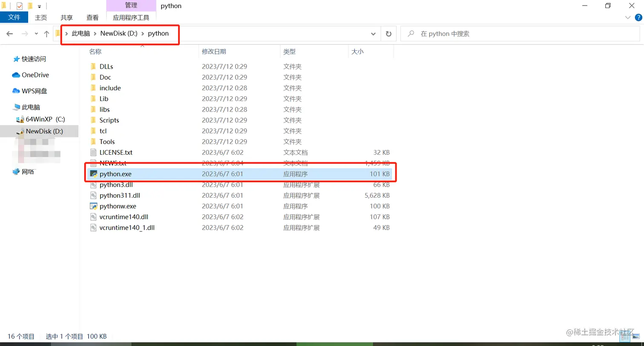Screen dimensions: 644x346
Task: Expand the ribbon with the chevron
Action: pos(628,17)
